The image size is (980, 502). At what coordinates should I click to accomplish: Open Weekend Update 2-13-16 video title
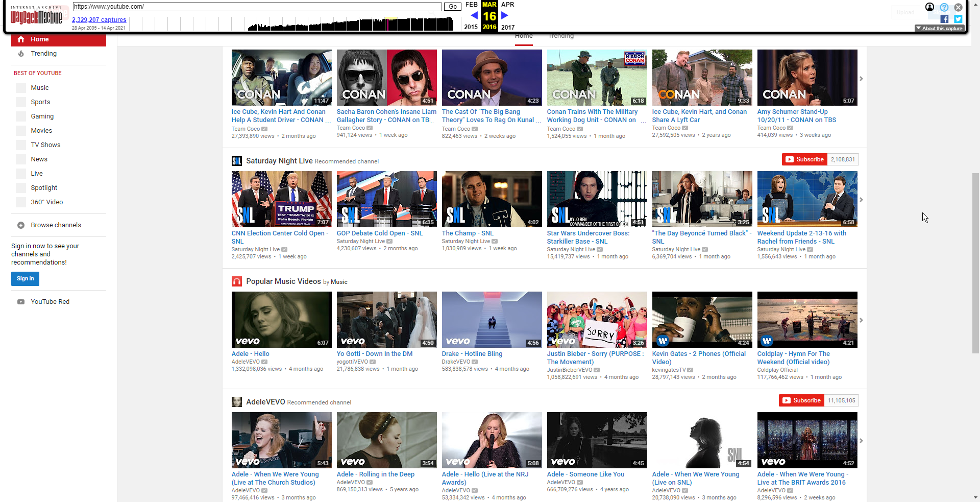pos(801,237)
